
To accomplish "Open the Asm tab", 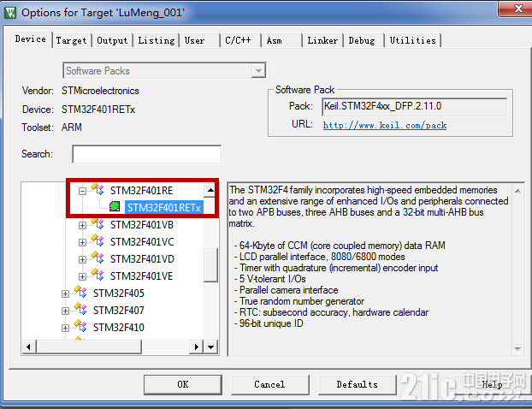I will tap(281, 41).
